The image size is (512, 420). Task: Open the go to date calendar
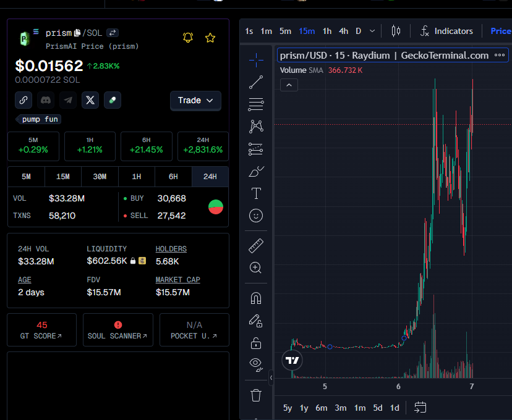click(420, 407)
